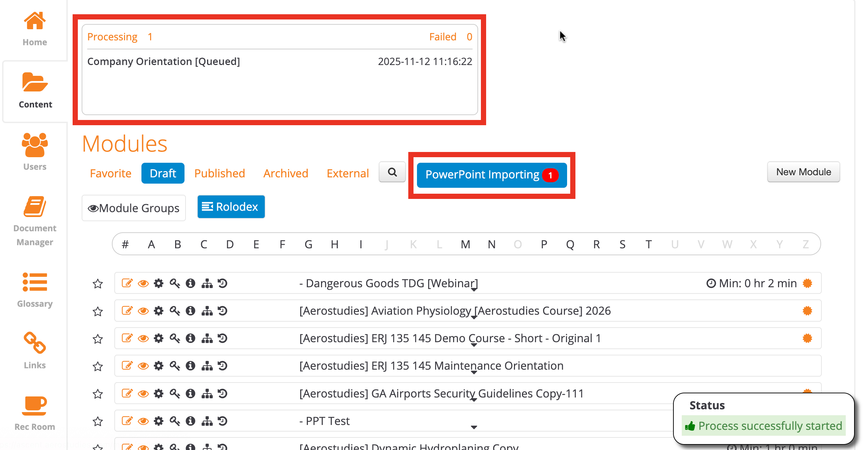Open Document Manager from sidebar
Screen dimensions: 868x450
pyautogui.click(x=35, y=207)
